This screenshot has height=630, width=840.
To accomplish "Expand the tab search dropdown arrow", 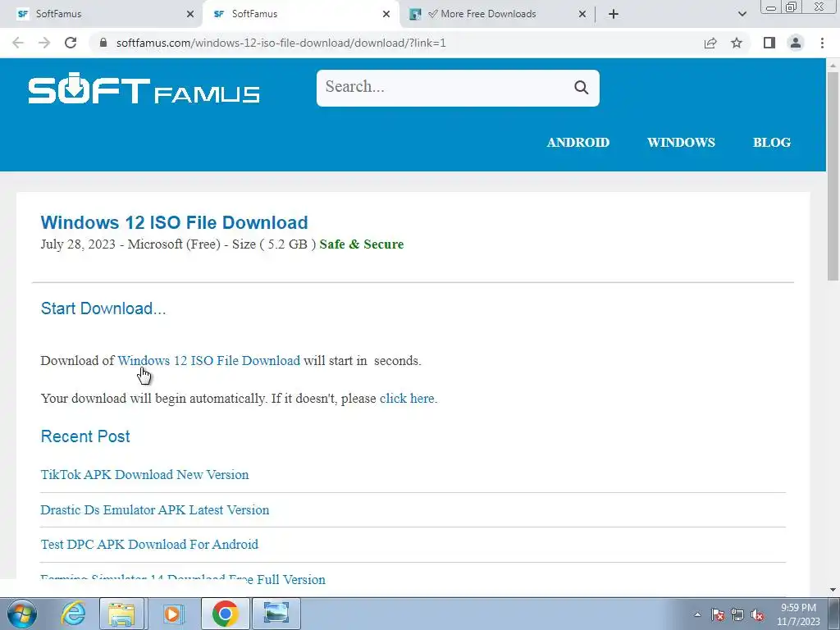I will pos(742,14).
